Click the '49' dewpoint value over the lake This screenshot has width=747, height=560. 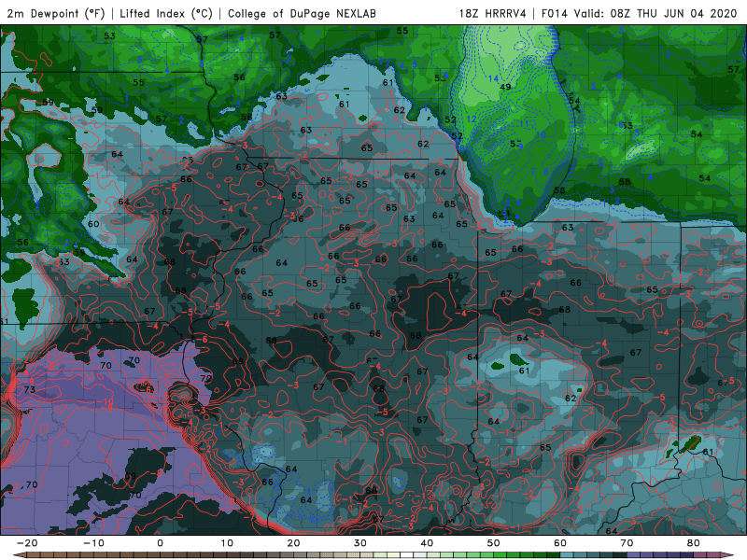point(505,87)
